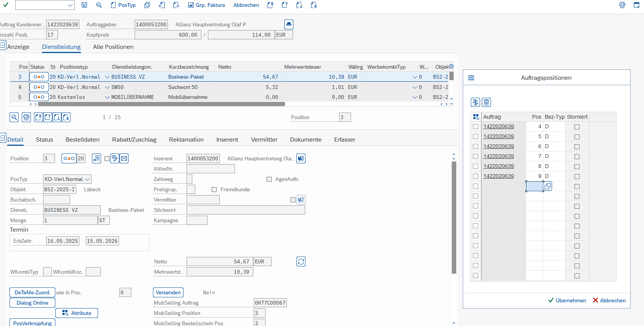Click the puzzle icon in Vermittler row
Image resolution: width=644 pixels, height=326 pixels.
tap(301, 200)
